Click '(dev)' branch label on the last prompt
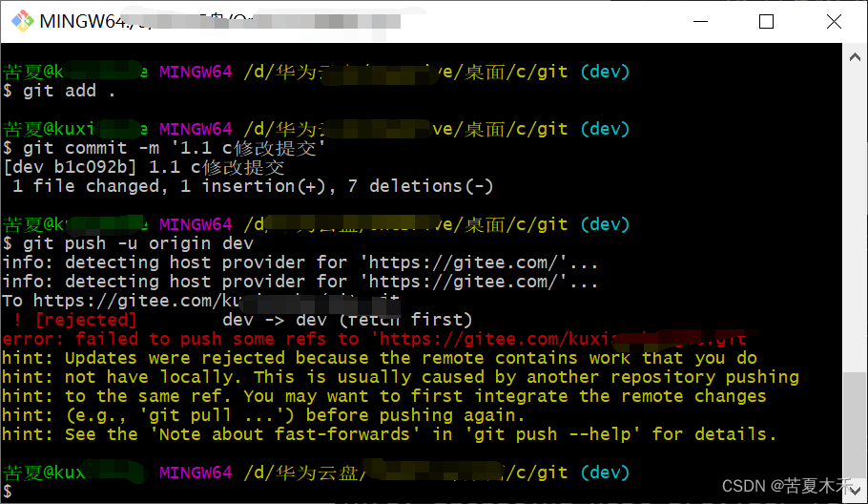Screen dimensions: 868x504 click(x=605, y=472)
